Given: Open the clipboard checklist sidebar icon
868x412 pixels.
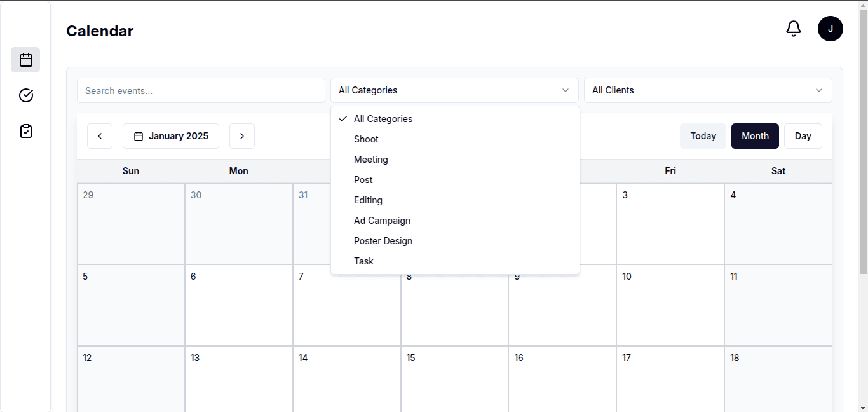Looking at the screenshot, I should tap(25, 131).
